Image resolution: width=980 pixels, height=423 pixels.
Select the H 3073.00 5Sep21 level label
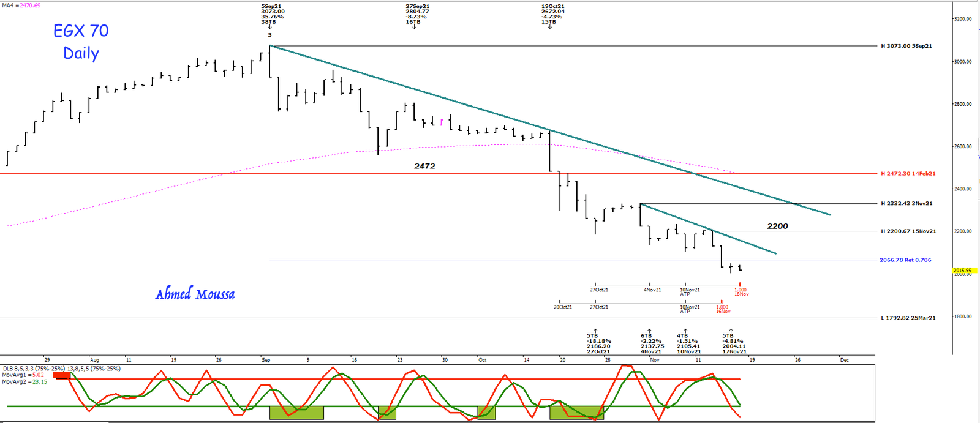click(906, 46)
